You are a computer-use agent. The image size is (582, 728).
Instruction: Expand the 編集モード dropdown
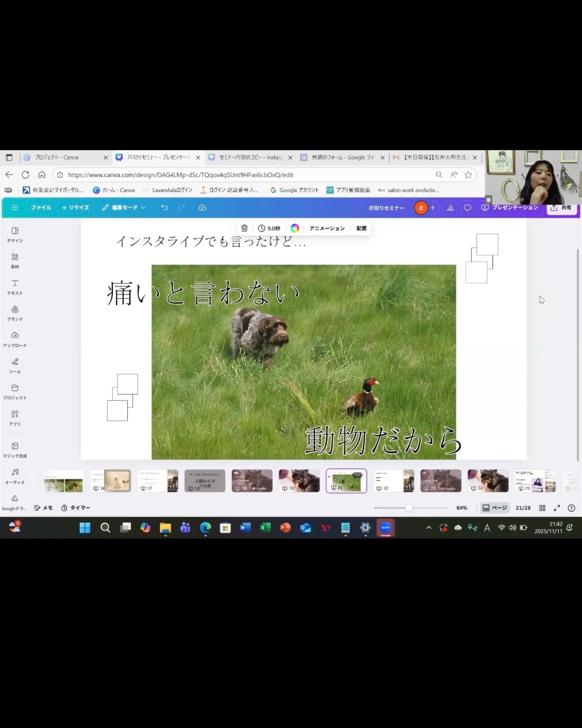coord(124,207)
